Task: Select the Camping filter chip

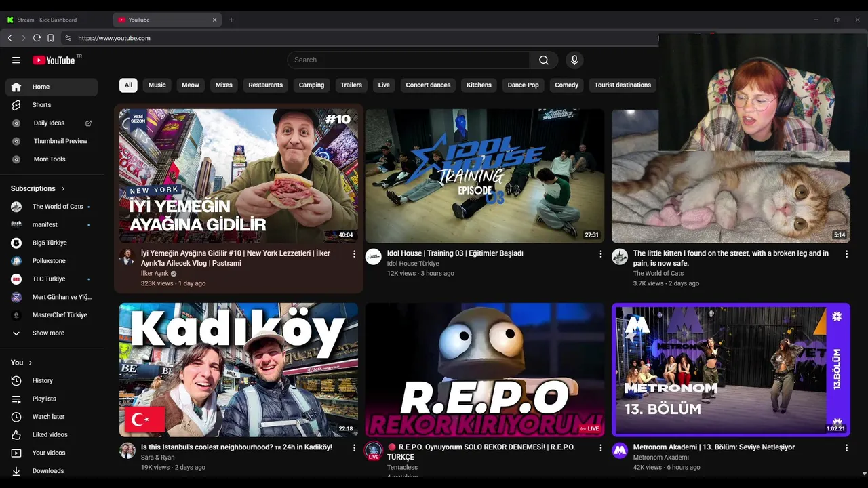Action: point(311,85)
